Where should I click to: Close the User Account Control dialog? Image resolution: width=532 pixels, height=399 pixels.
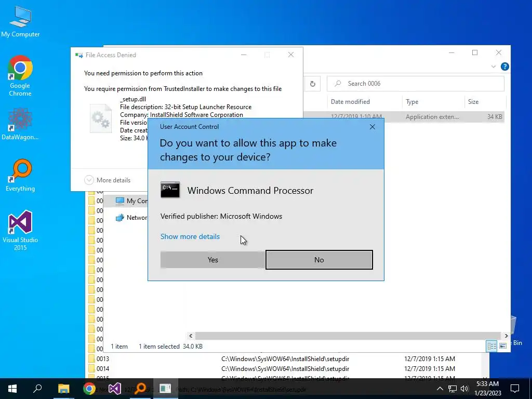click(372, 127)
